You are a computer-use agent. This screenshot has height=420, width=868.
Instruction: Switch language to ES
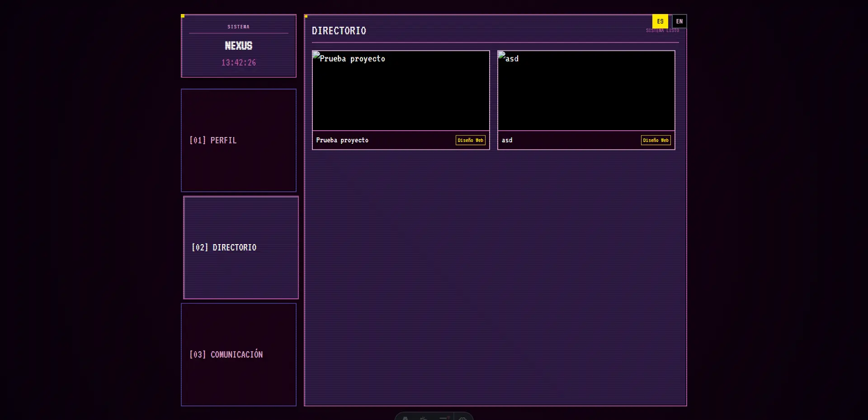[660, 21]
